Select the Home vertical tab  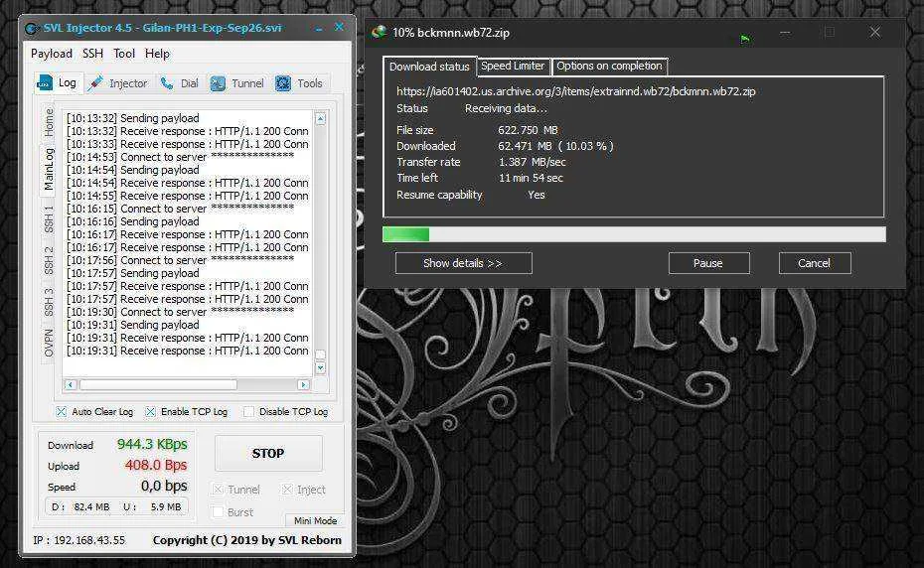[x=49, y=122]
